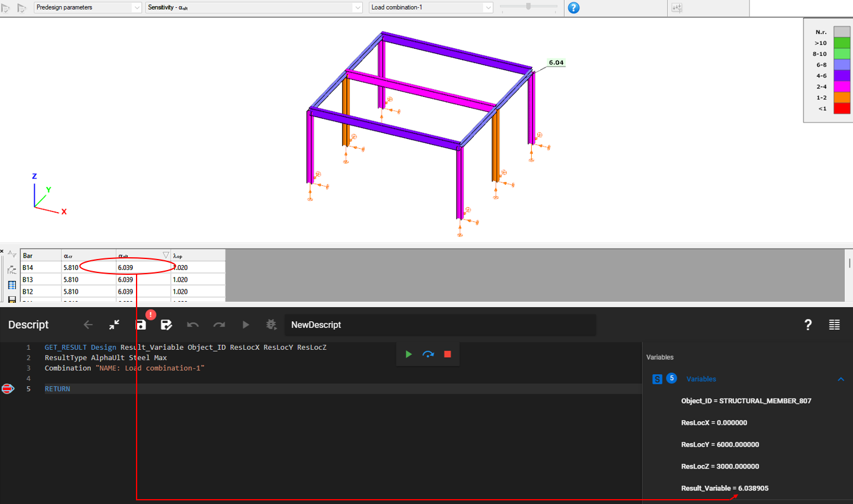Click the filter icon beside the table
The image size is (853, 504).
point(12,255)
